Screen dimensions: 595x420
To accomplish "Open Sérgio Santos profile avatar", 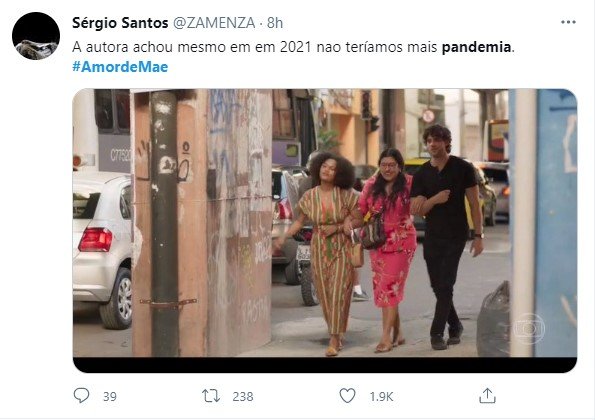I will [36, 36].
